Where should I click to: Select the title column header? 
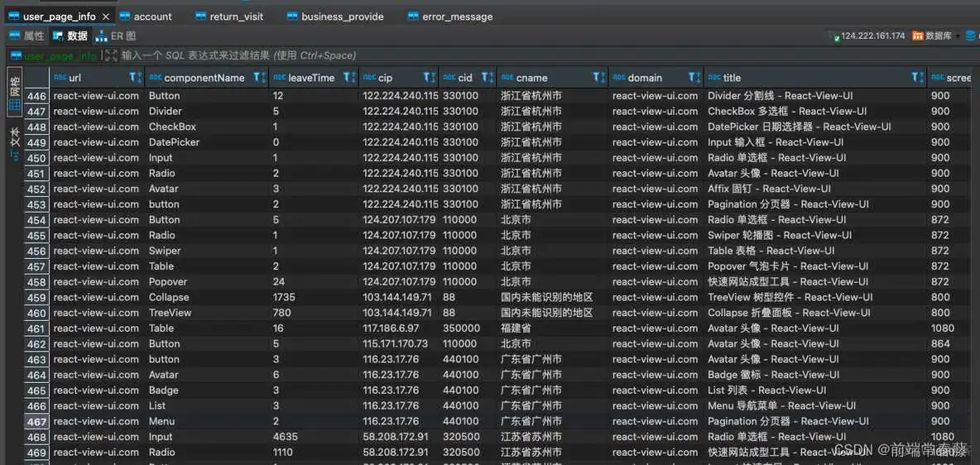[x=815, y=78]
